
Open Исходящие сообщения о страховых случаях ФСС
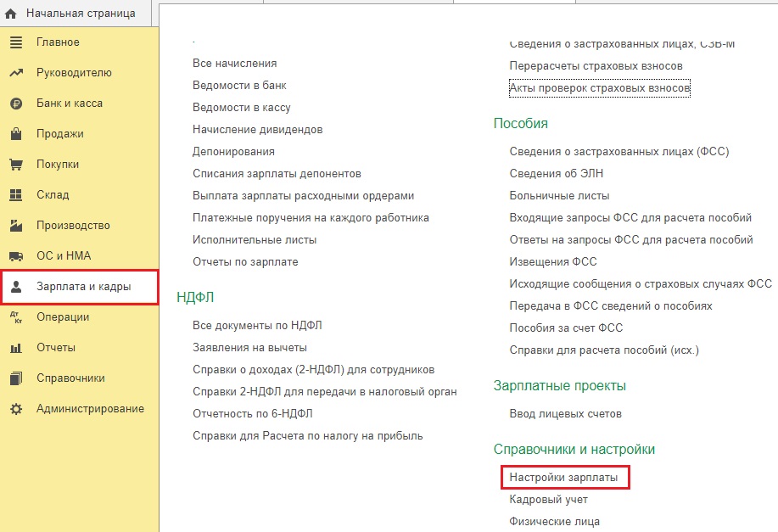click(x=641, y=284)
